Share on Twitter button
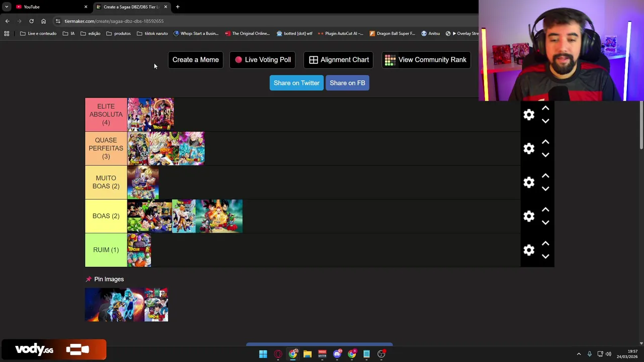Viewport: 644px width, 362px height. (296, 83)
